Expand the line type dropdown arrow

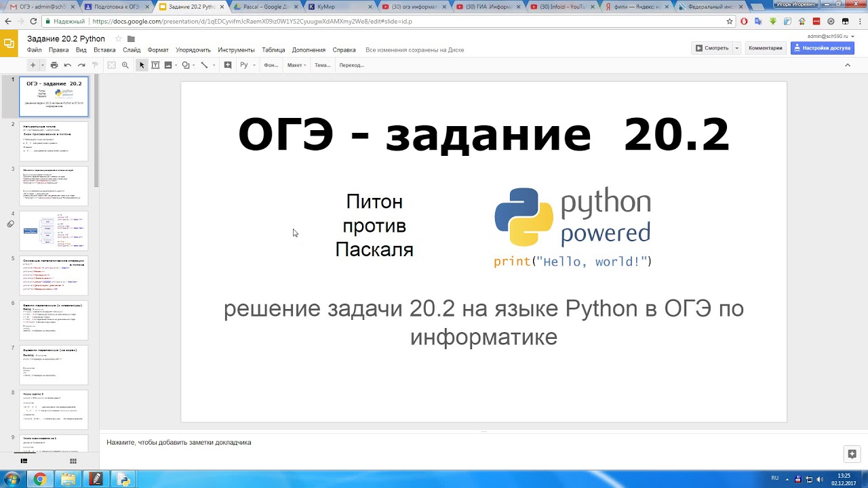click(x=214, y=65)
